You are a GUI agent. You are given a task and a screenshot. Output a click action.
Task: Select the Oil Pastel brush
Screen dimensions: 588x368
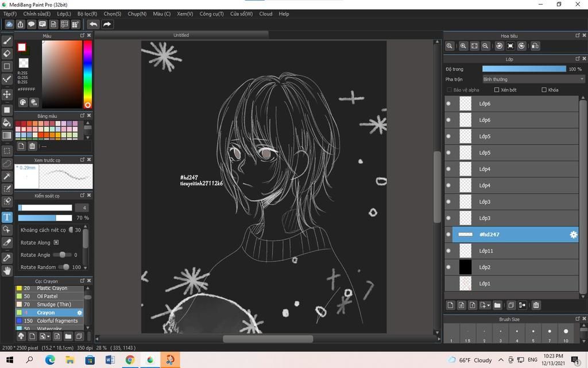[49, 296]
